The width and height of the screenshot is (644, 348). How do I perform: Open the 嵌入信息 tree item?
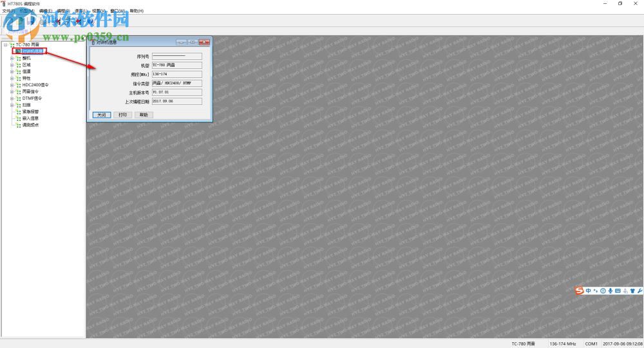pyautogui.click(x=30, y=118)
